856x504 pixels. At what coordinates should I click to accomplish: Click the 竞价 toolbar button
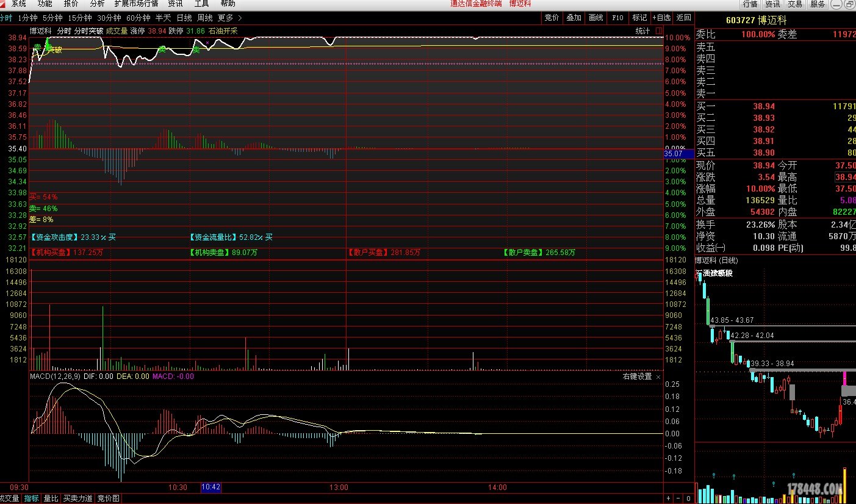pos(552,18)
